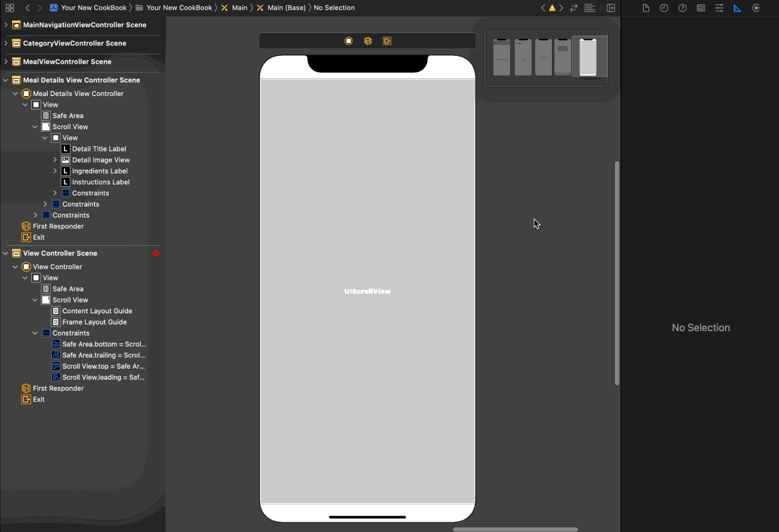Viewport: 779px width, 532px height.
Task: Click the canvas horizontal scrollbar
Action: [516, 529]
